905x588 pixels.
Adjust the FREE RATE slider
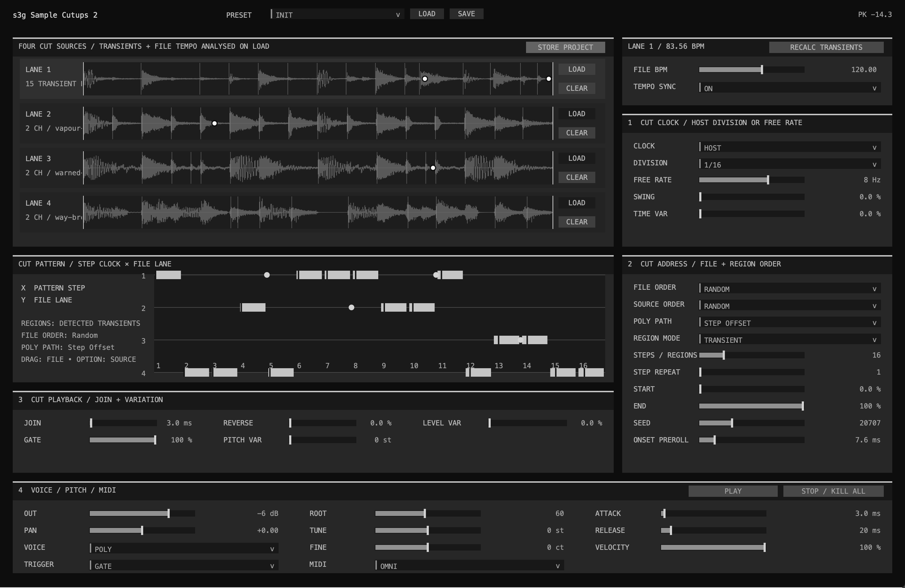point(751,180)
